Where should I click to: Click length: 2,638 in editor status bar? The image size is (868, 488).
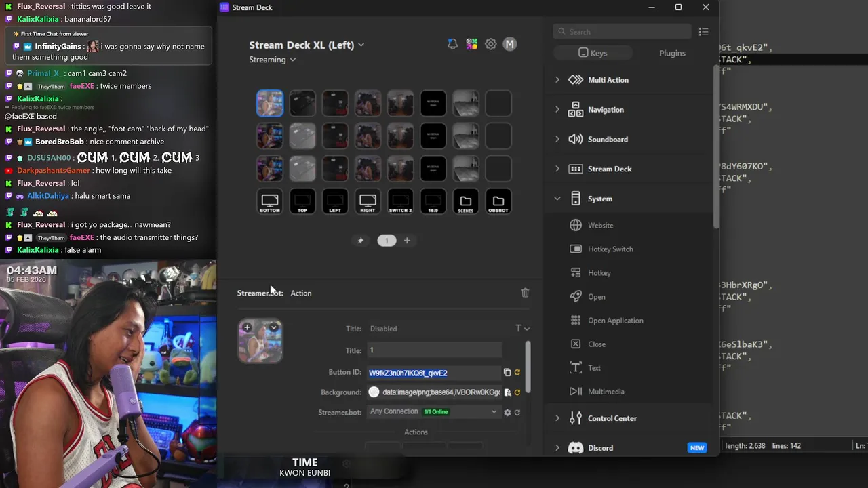[x=745, y=446]
